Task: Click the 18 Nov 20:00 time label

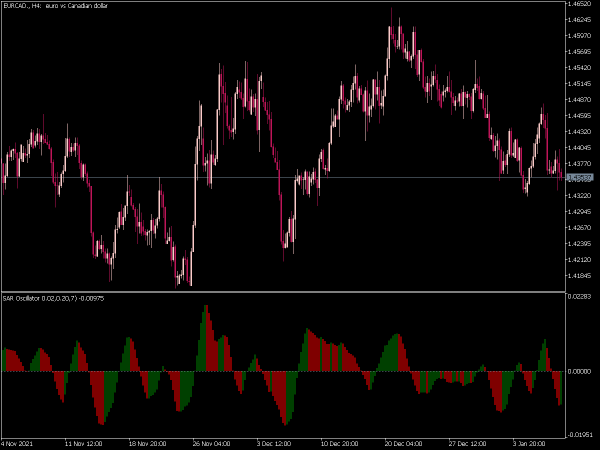Action: [x=147, y=444]
